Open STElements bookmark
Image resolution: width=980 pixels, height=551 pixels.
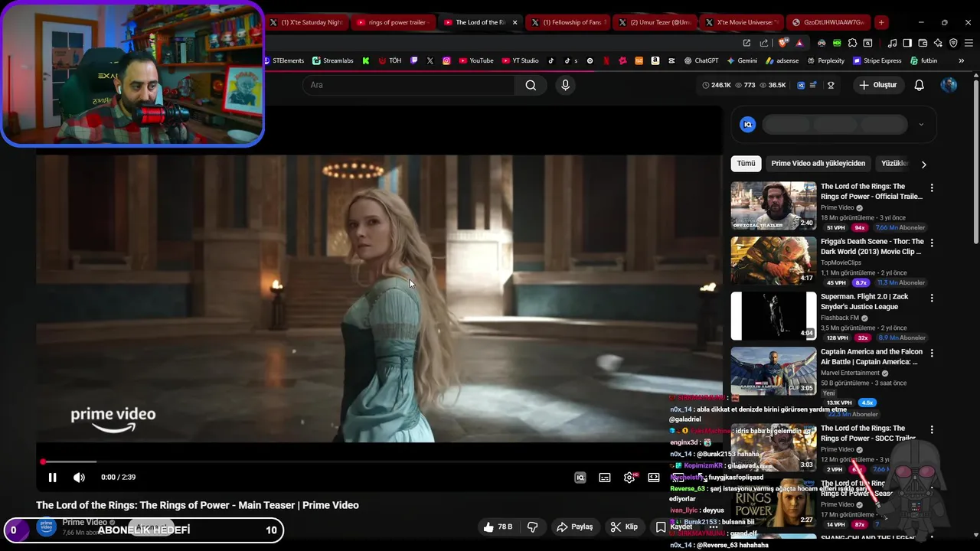(x=283, y=60)
